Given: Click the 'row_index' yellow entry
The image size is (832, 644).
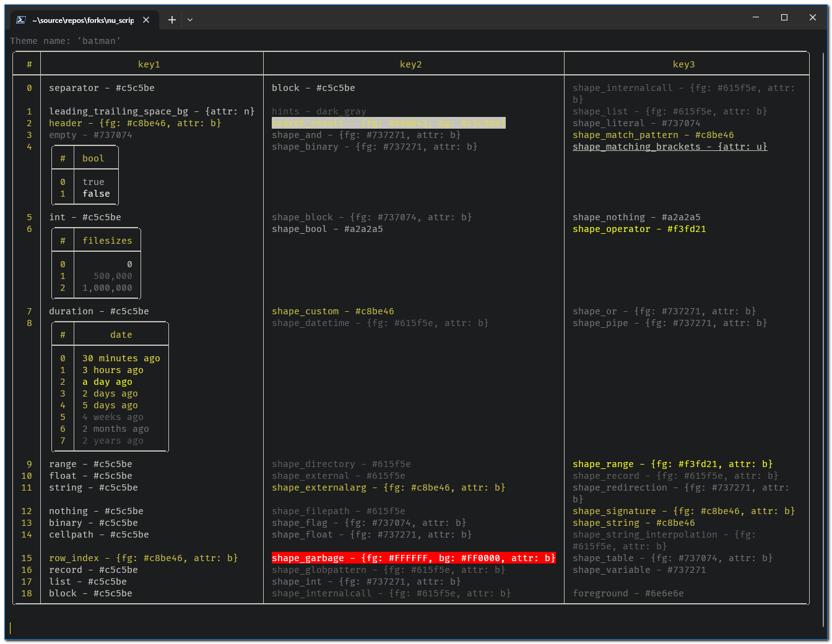Looking at the screenshot, I should (144, 558).
